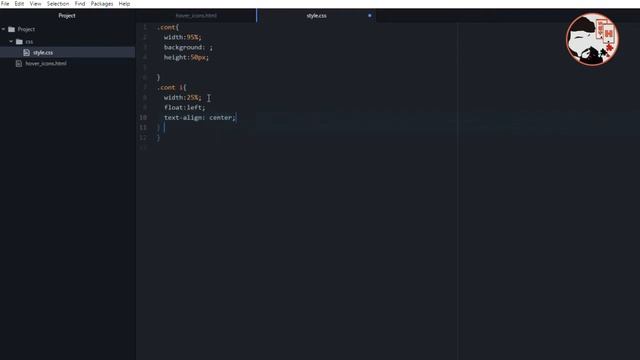Select the css folder label
640x360 pixels.
[29, 42]
